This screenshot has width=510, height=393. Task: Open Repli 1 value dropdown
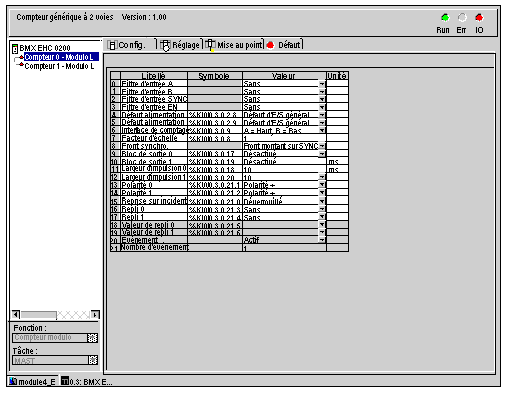point(322,217)
